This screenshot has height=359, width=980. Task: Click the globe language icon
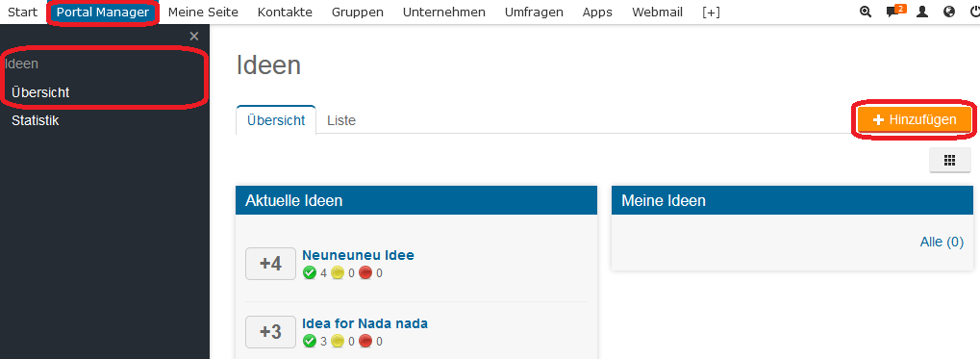coord(949,12)
